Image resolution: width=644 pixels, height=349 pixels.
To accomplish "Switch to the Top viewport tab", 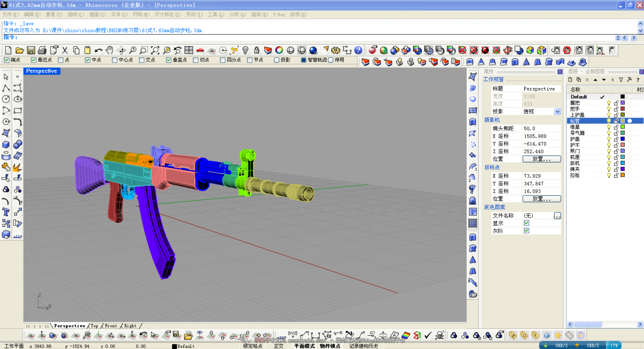I will pos(94,326).
